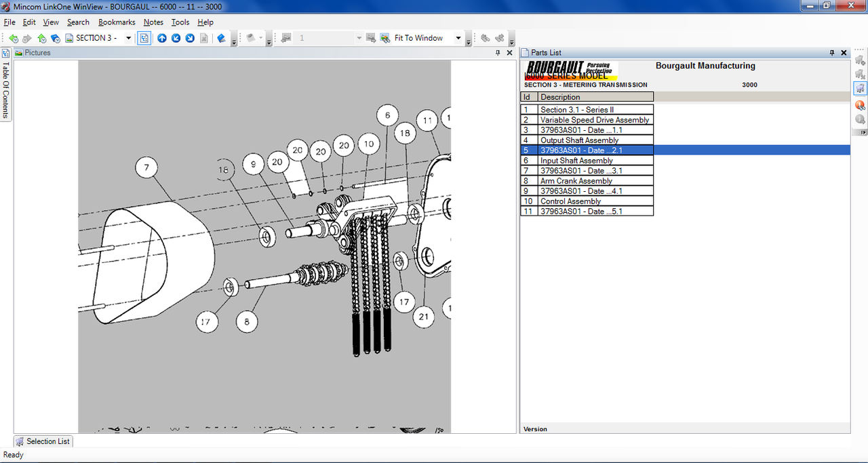Select row '37963AS01 - Date ...3.1'
This screenshot has width=868, height=463.
pyautogui.click(x=587, y=171)
